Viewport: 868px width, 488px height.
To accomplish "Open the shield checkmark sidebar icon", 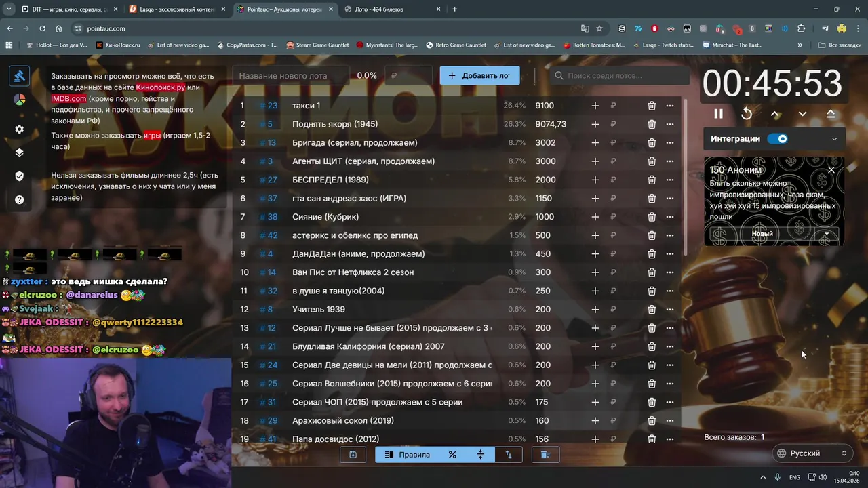I will point(19,176).
